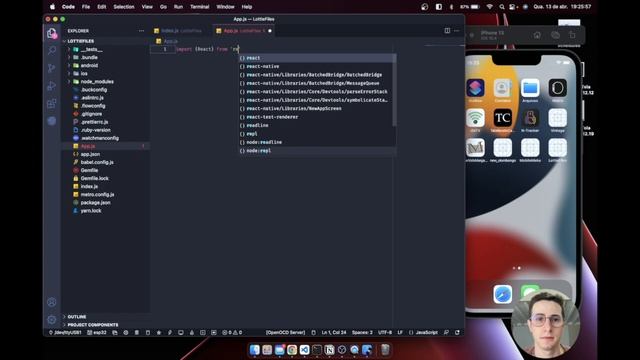This screenshot has height=360, width=640.
Task: Click the Home button in Simulator toolbar
Action: 537,36
